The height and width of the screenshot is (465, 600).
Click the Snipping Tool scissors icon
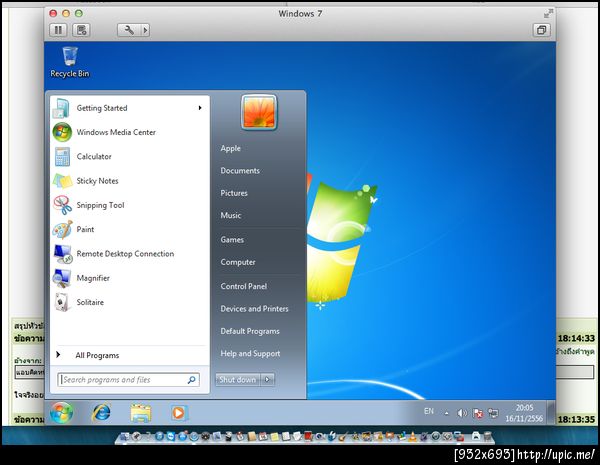[62, 205]
